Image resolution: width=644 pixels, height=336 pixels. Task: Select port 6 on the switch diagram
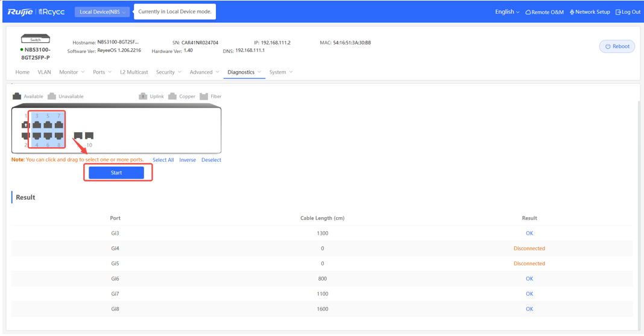[x=48, y=136]
